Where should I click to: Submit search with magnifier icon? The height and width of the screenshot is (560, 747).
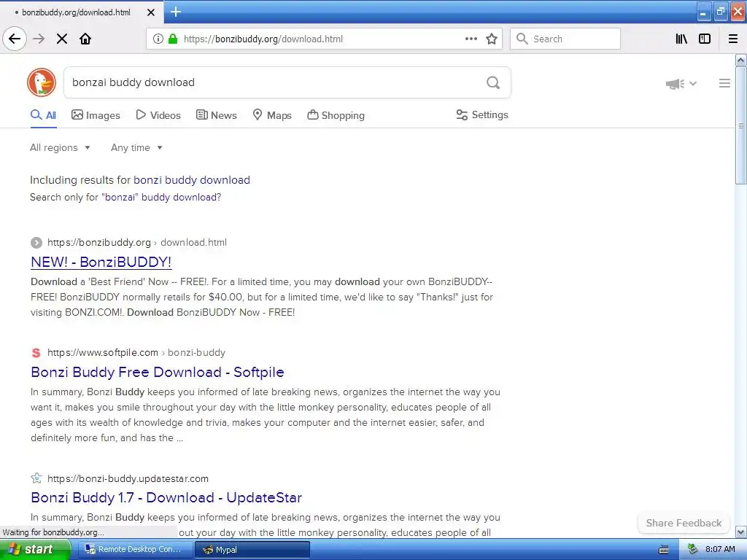(493, 82)
